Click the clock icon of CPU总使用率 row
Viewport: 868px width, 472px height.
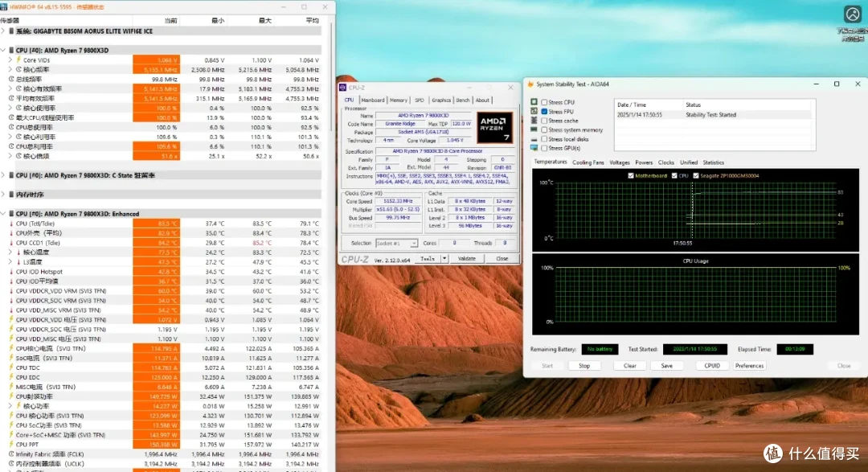[11, 127]
